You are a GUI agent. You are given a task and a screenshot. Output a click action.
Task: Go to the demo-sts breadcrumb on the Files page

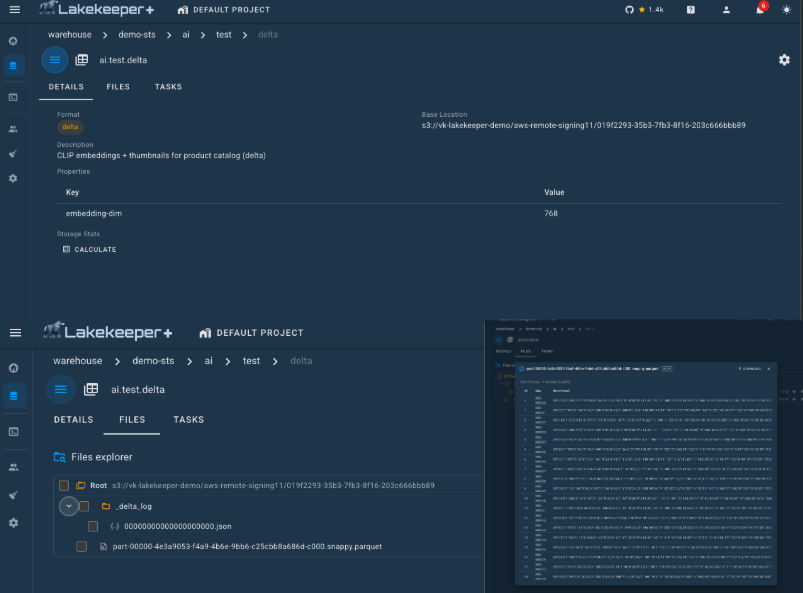coord(153,361)
